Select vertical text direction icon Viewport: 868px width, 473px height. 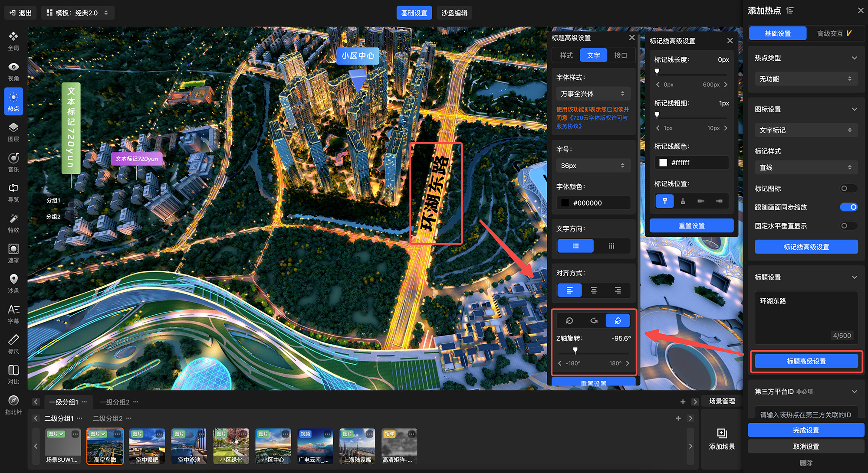(612, 246)
